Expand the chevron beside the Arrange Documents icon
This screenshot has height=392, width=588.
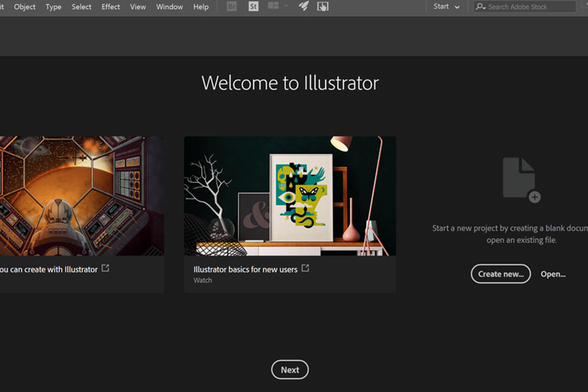[286, 6]
